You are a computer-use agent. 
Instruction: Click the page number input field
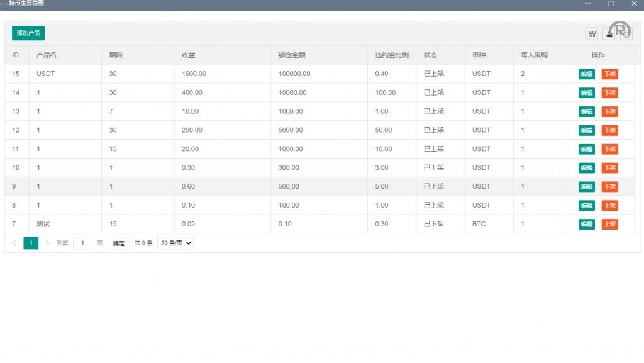pos(82,243)
